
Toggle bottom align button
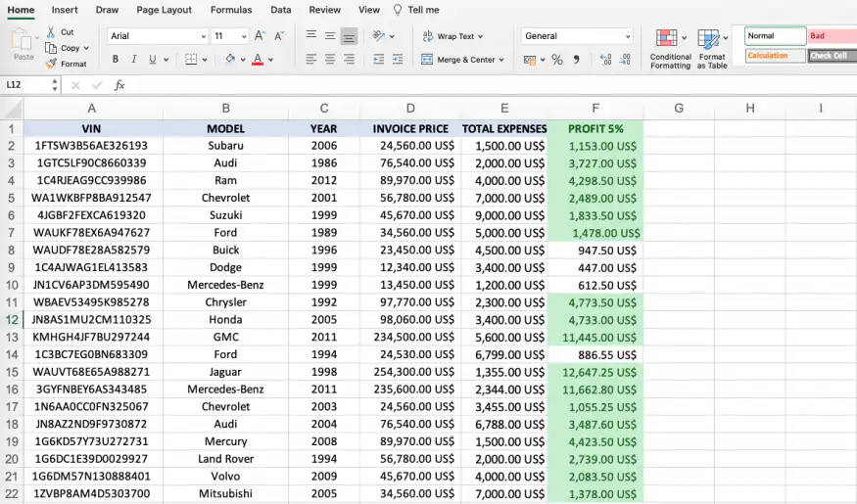coord(349,36)
